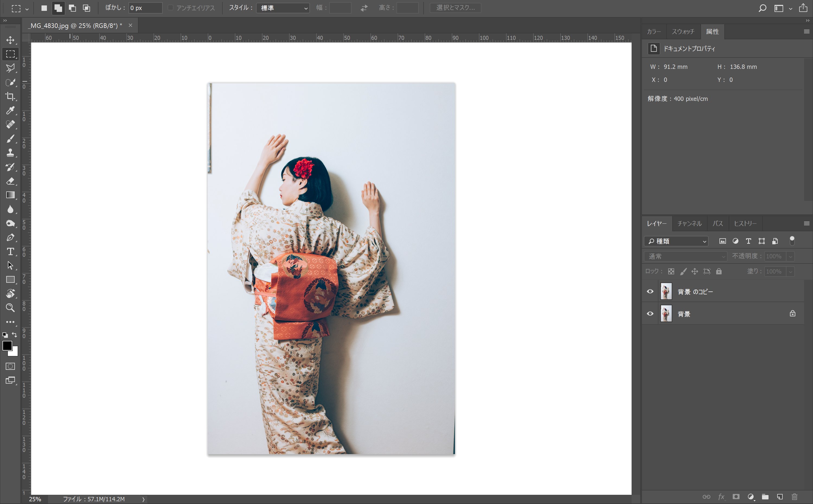Reset default foreground and background colors
Image resolution: width=813 pixels, height=504 pixels.
(5, 335)
